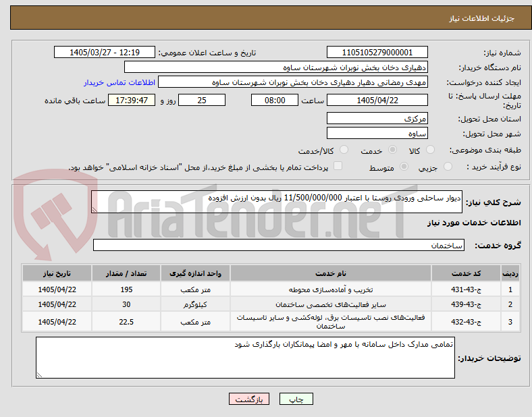The height and width of the screenshot is (417, 532).
Task: Click the resize handle of the buyer notes box
Action: coord(39,375)
